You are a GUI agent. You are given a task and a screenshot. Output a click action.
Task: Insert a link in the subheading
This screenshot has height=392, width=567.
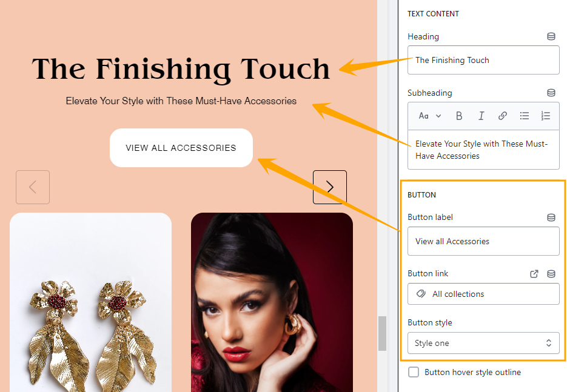point(502,116)
